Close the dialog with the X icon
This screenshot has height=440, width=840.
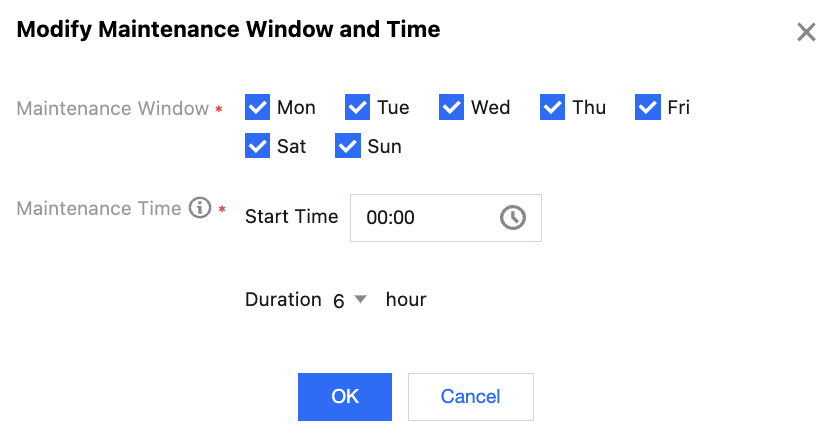coord(806,32)
